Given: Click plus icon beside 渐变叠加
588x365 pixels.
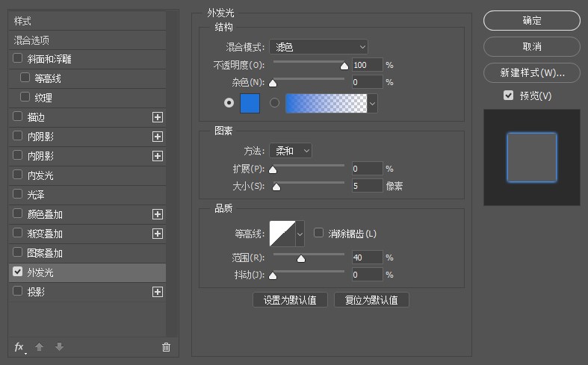Looking at the screenshot, I should point(158,234).
